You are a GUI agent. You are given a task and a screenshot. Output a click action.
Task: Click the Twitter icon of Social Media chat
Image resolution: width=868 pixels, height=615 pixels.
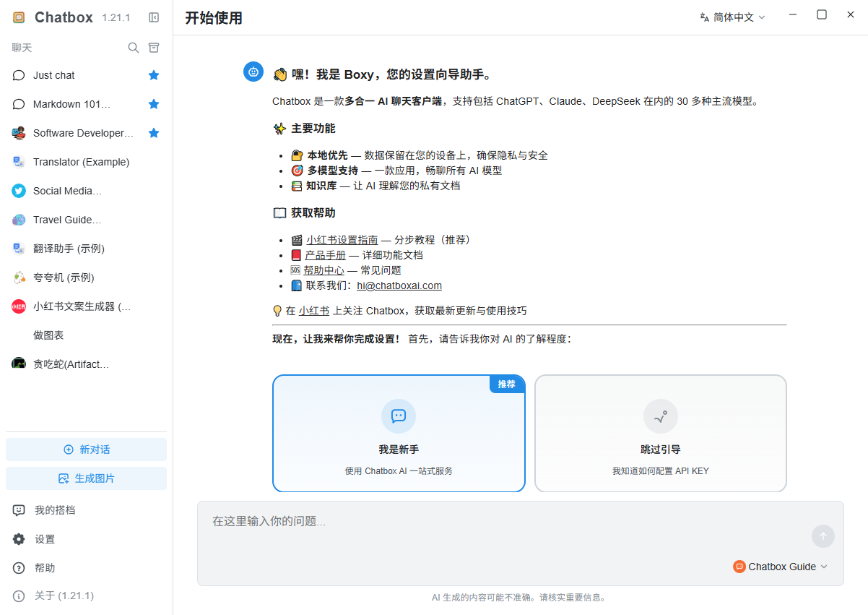(19, 191)
